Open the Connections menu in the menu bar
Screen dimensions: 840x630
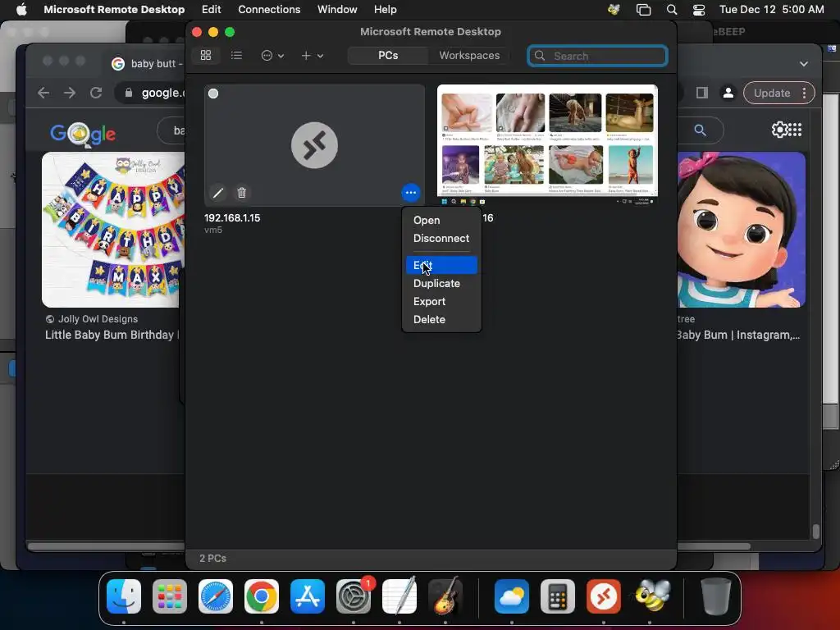coord(269,10)
